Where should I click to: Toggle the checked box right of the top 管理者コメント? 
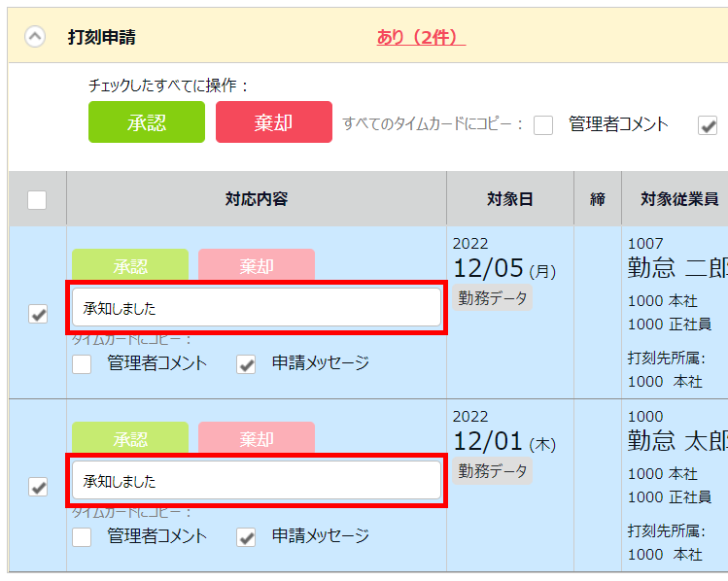pyautogui.click(x=708, y=125)
